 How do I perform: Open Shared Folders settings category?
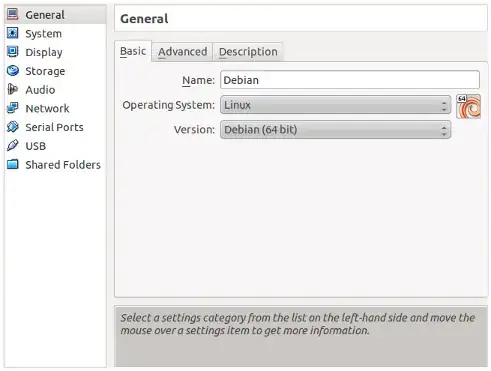click(x=55, y=165)
